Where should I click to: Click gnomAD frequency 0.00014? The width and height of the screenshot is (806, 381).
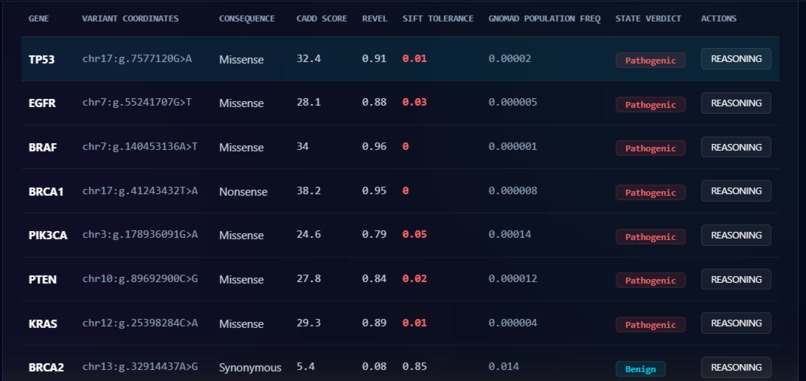click(x=509, y=234)
